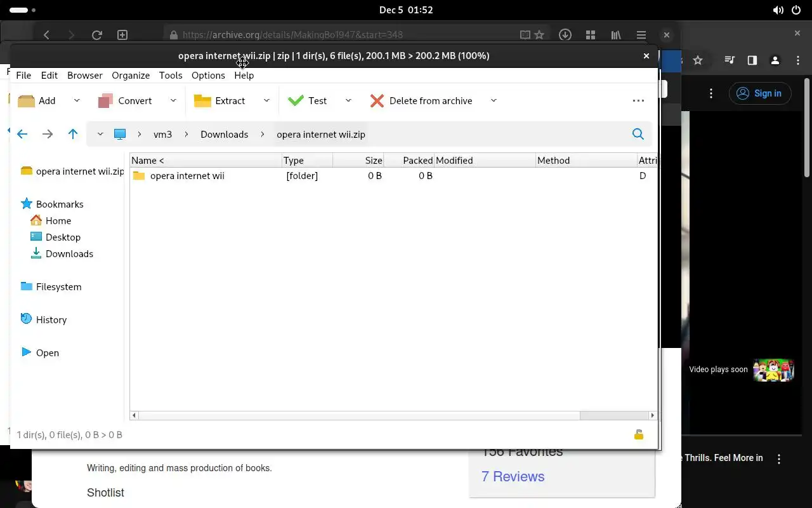Screen dimensions: 812x508
Task: Open the clock showing Dec 5 01:52
Action: click(x=406, y=10)
